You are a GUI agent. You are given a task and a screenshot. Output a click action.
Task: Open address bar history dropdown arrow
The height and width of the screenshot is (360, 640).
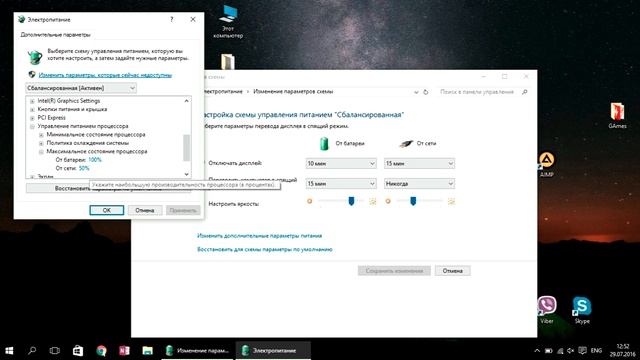pyautogui.click(x=416, y=92)
